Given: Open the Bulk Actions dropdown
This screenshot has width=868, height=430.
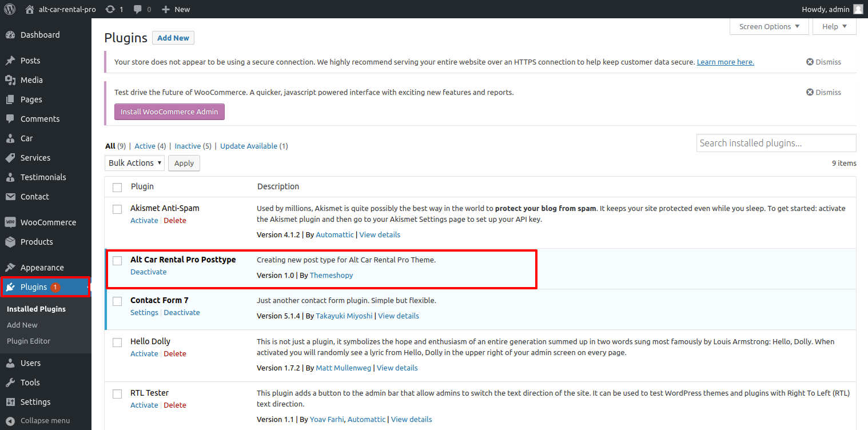Looking at the screenshot, I should pyautogui.click(x=134, y=163).
